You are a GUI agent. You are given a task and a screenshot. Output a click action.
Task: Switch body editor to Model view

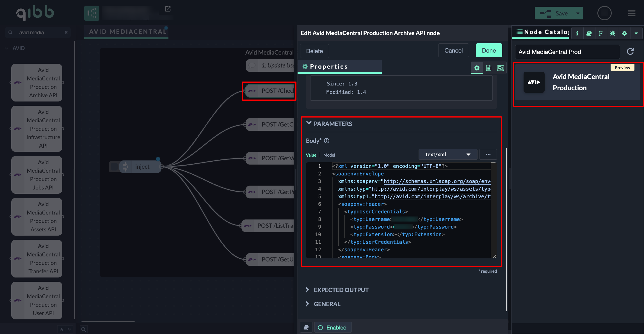pyautogui.click(x=329, y=155)
